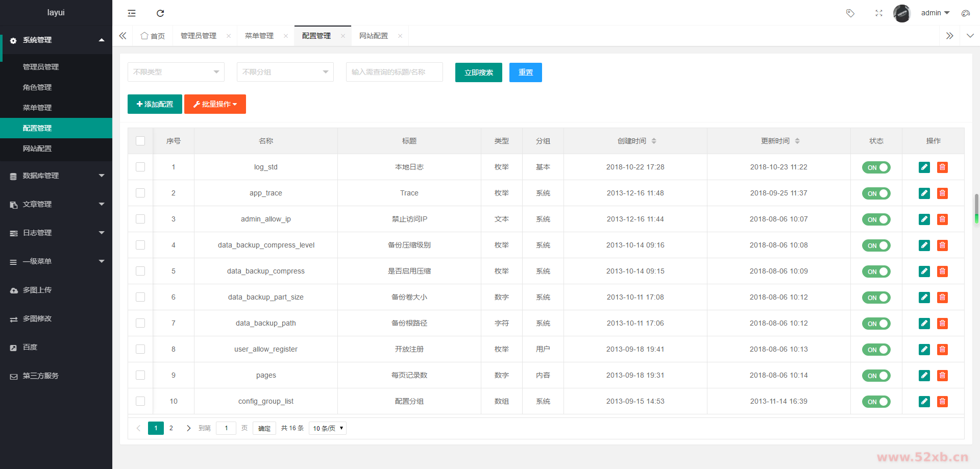
Task: Collapse the sidebar menu
Action: tap(131, 13)
